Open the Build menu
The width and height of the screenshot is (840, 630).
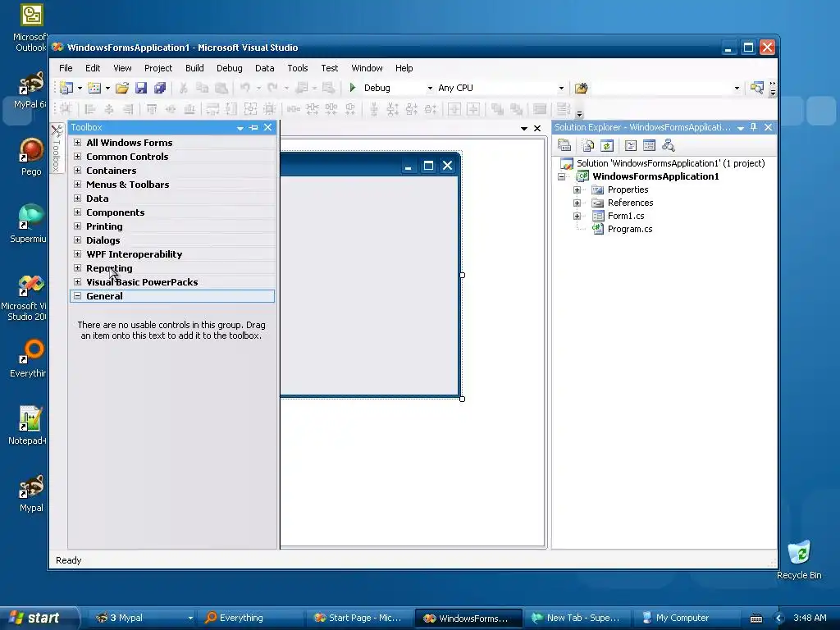coord(194,68)
